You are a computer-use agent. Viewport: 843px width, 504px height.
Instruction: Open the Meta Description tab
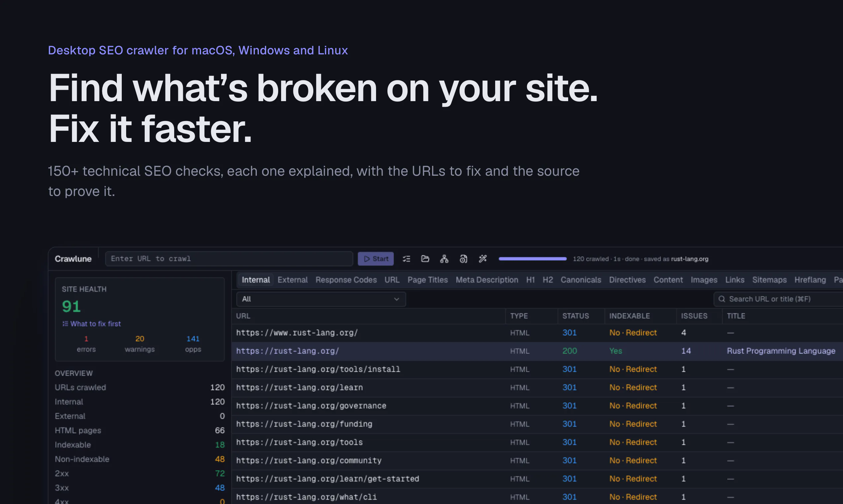(x=487, y=280)
